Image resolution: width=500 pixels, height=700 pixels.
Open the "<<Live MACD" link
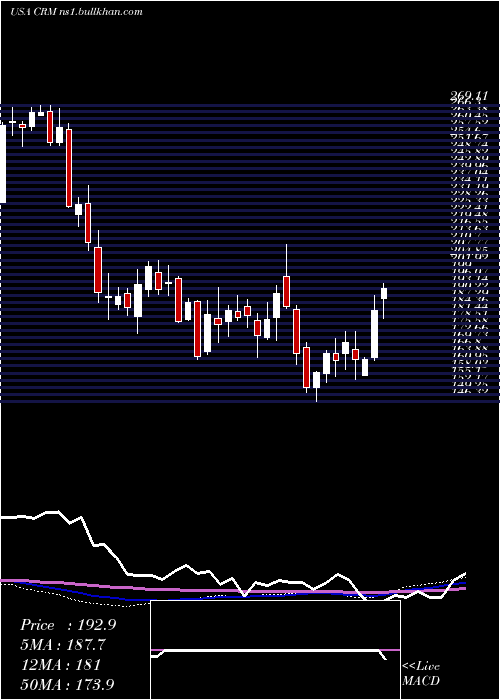(421, 673)
